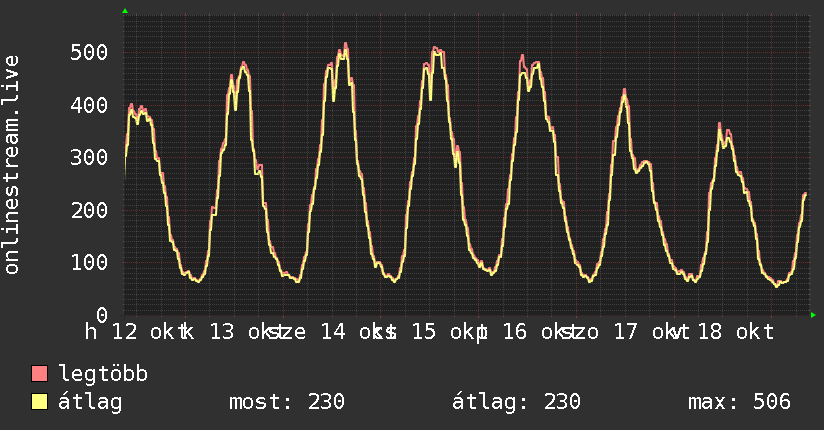The height and width of the screenshot is (430, 824).
Task: Select the legtöbb legend label
Action: [103, 373]
